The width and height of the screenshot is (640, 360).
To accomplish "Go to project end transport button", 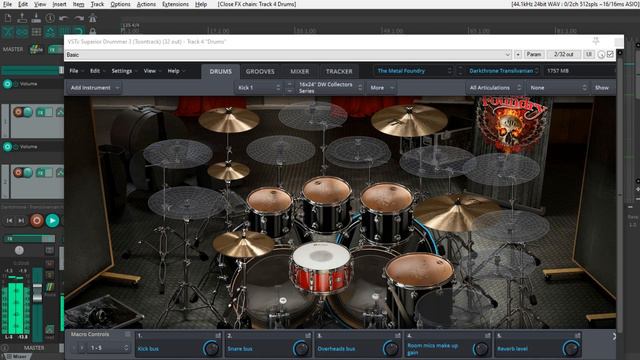I will 21,220.
